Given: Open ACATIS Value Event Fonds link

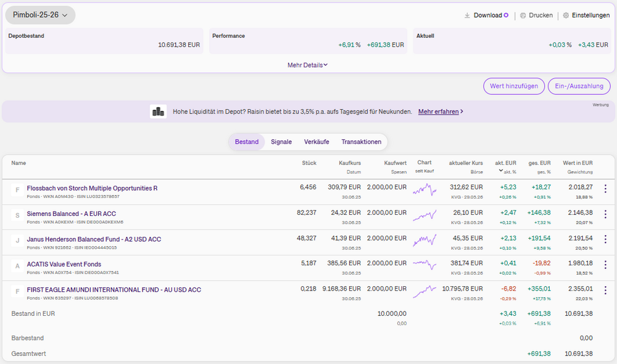Looking at the screenshot, I should tap(64, 264).
